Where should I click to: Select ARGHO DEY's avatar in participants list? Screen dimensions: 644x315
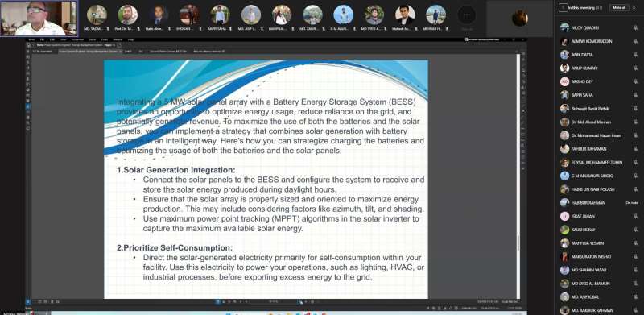(x=564, y=81)
